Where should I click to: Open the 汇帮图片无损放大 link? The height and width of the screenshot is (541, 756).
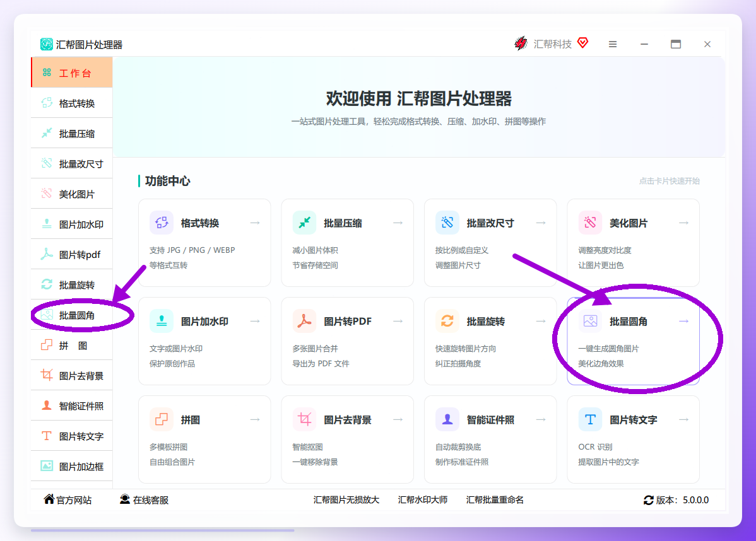pos(346,500)
